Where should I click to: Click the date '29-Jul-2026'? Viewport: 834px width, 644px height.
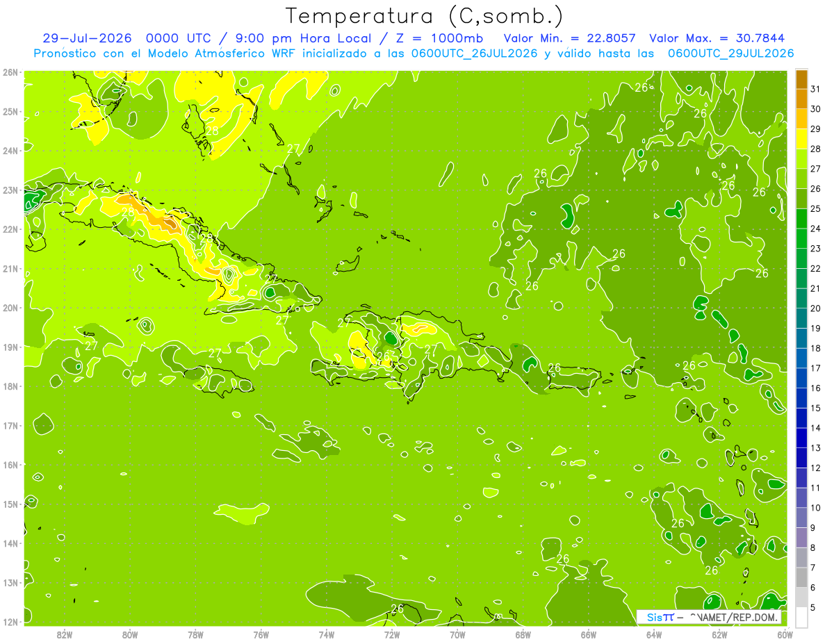point(88,38)
